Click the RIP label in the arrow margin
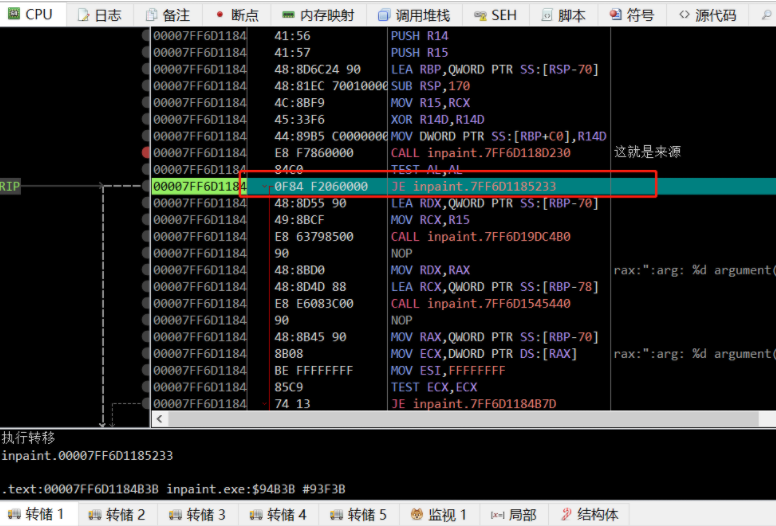 (10, 187)
